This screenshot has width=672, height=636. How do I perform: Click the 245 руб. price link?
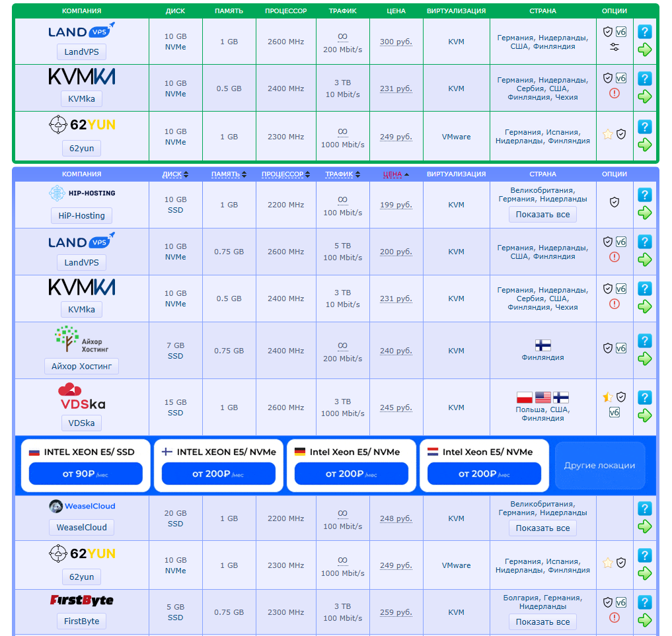[396, 407]
